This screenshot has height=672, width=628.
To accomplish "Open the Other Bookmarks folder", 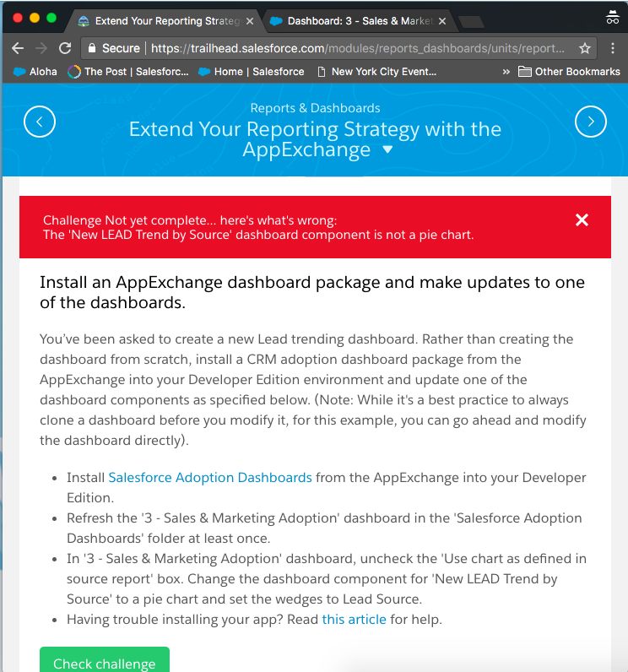I will [569, 72].
